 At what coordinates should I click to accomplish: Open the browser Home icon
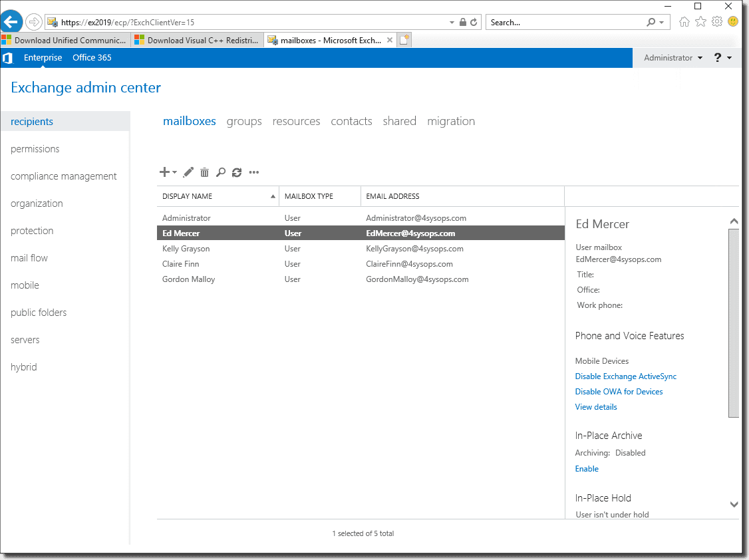684,21
